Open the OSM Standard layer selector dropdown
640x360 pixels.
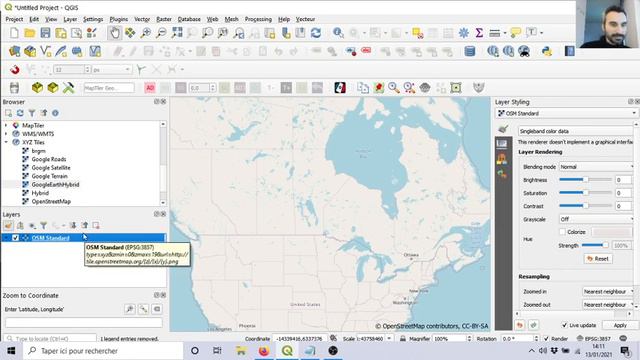(x=567, y=113)
